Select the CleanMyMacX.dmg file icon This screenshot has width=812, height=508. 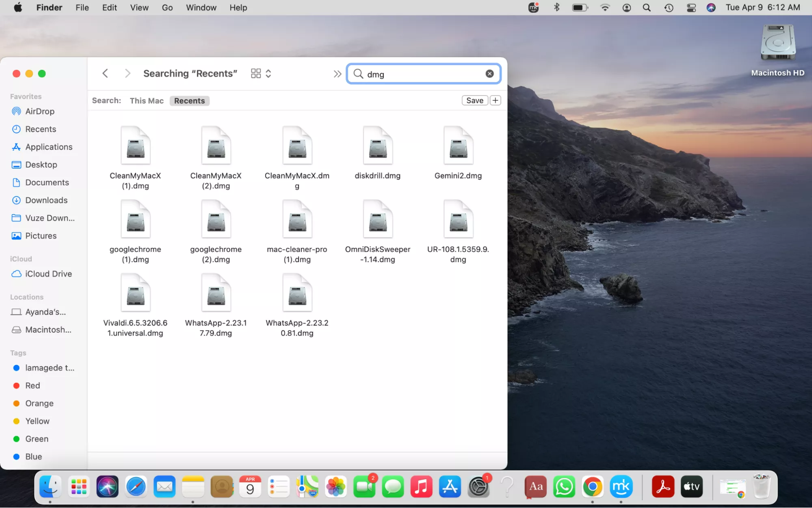coord(297,145)
